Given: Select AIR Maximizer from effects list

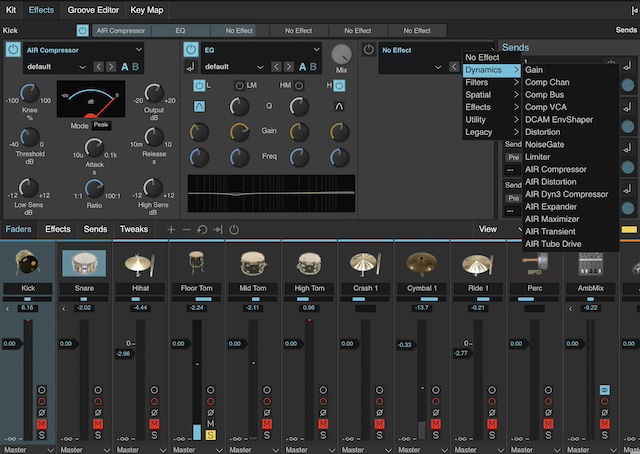Looking at the screenshot, I should (x=551, y=218).
